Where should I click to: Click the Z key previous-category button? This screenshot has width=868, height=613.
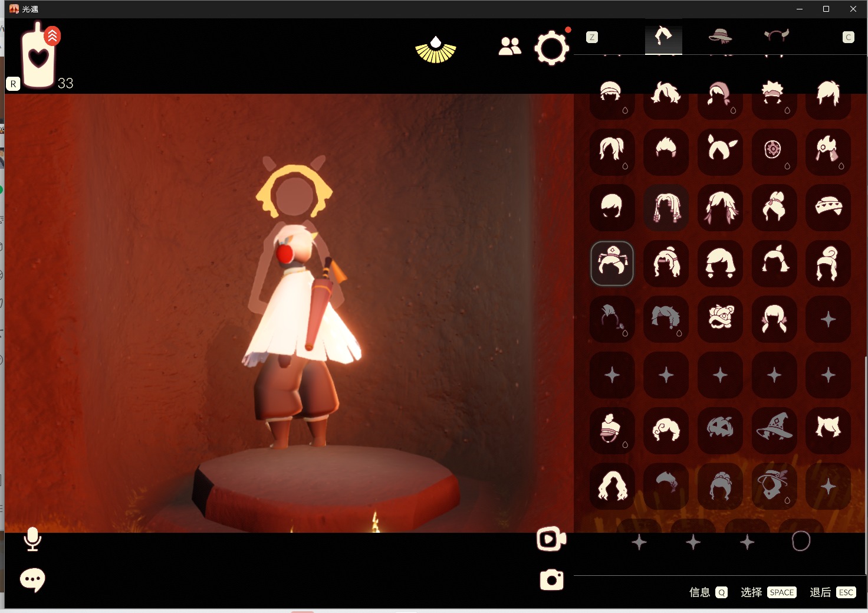[x=592, y=37]
